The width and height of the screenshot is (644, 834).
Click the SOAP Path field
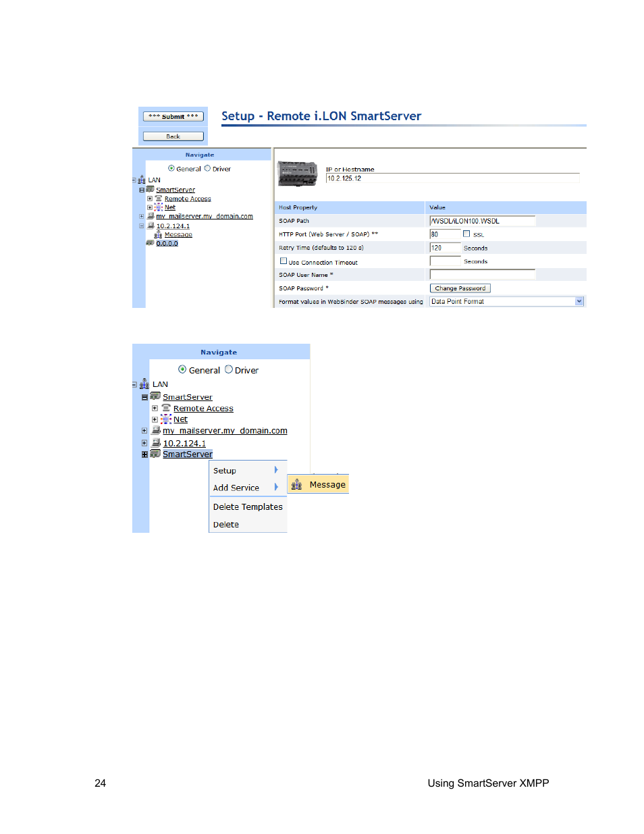coord(483,221)
